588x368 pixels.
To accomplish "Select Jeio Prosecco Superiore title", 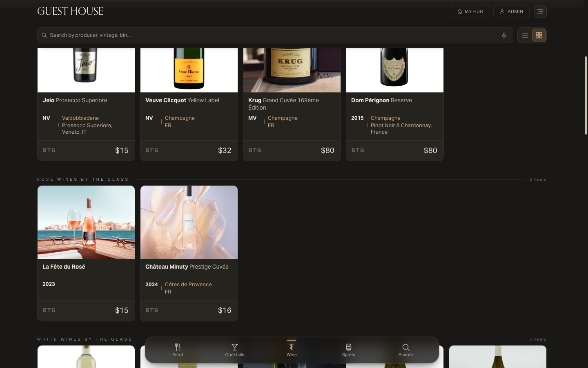I will pyautogui.click(x=75, y=100).
